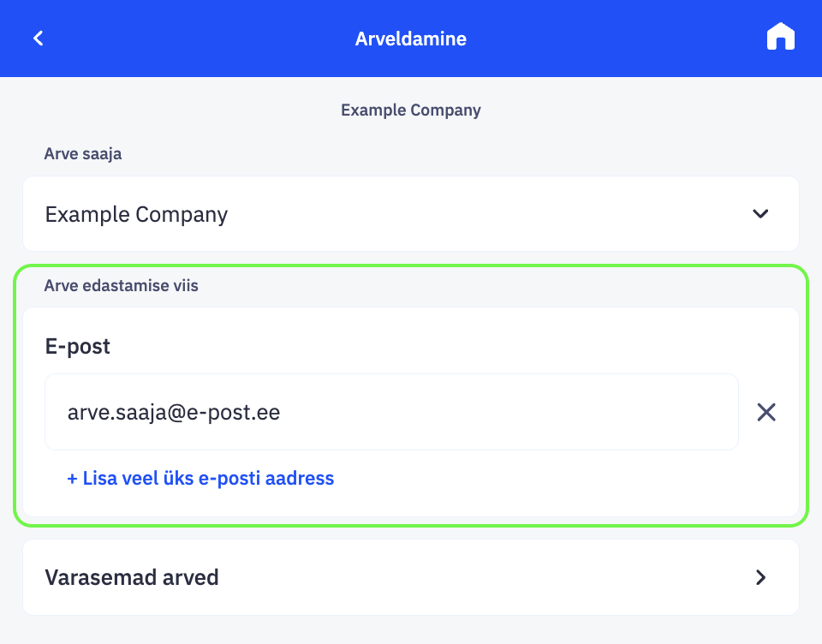Click the 'arve.saaja' text in the e-mail field
This screenshot has width=822, height=644.
[x=108, y=413]
